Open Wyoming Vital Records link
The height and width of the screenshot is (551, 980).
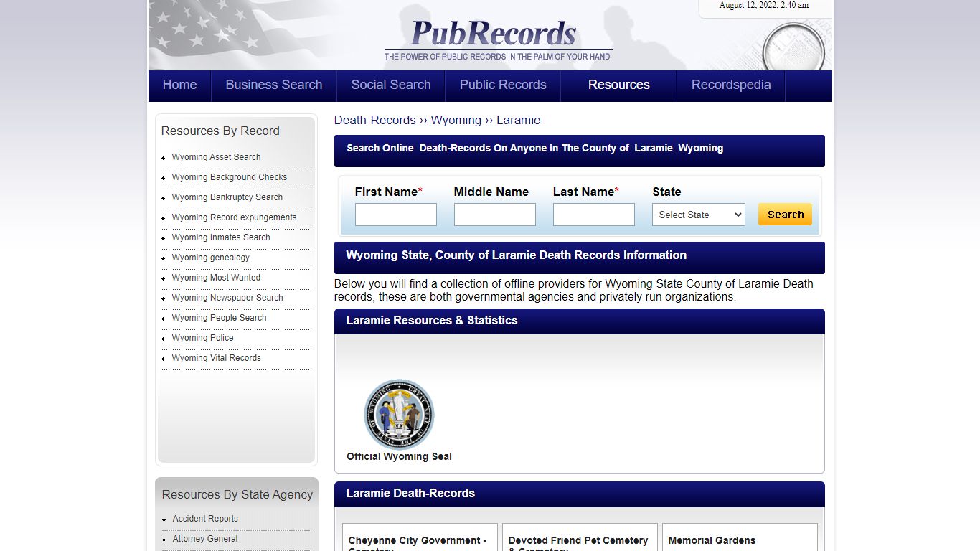pyautogui.click(x=216, y=358)
